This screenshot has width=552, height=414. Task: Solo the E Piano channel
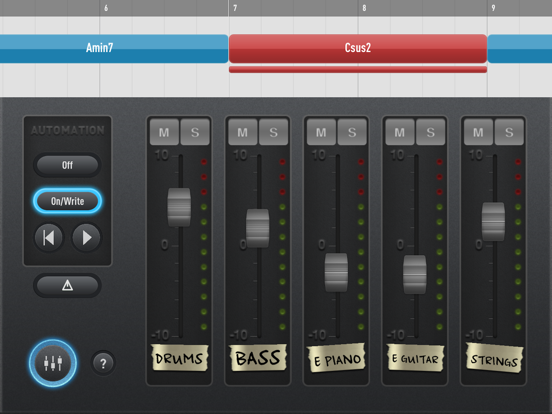click(x=352, y=132)
